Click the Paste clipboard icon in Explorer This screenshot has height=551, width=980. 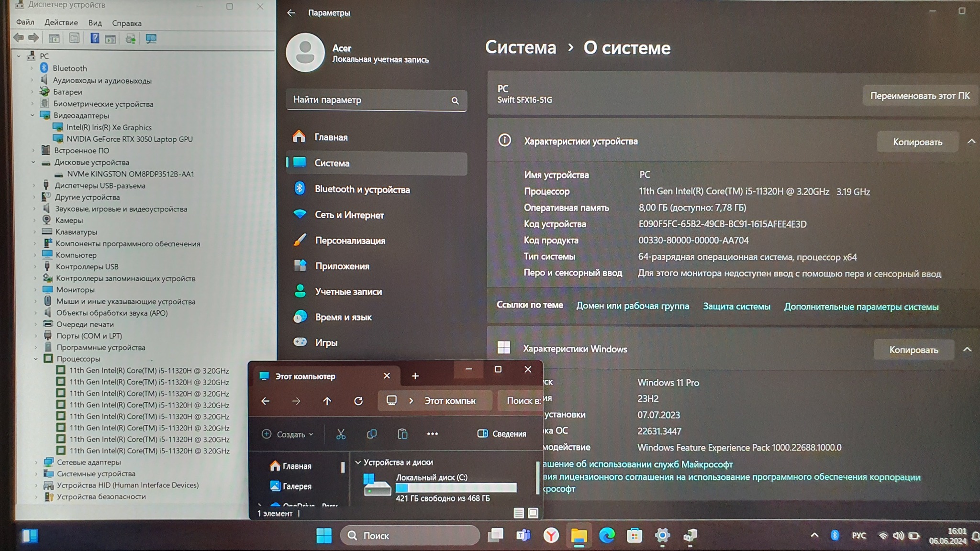click(x=402, y=434)
